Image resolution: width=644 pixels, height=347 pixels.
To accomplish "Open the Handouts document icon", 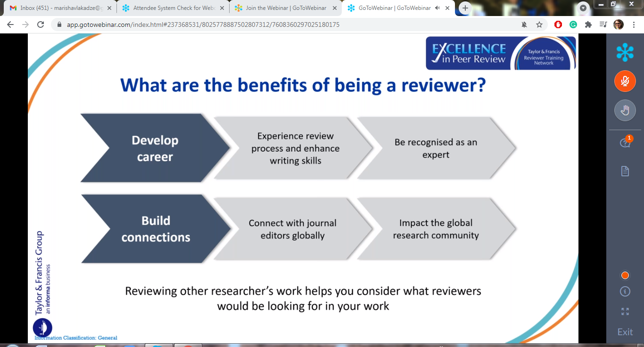I will [625, 171].
